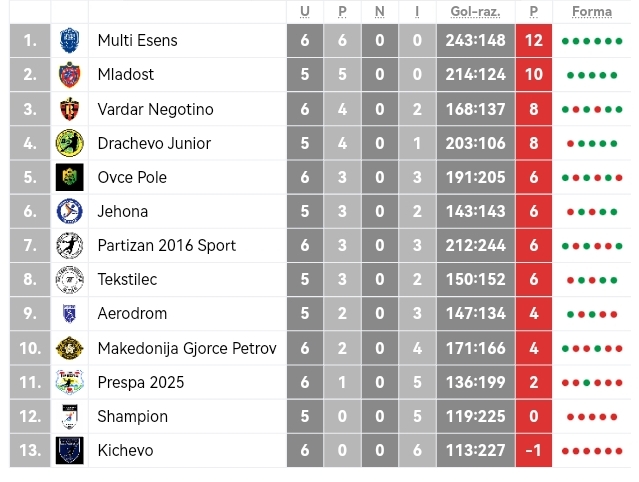This screenshot has width=639, height=482.
Task: Open the Prespa 2025 team link
Action: tap(141, 382)
